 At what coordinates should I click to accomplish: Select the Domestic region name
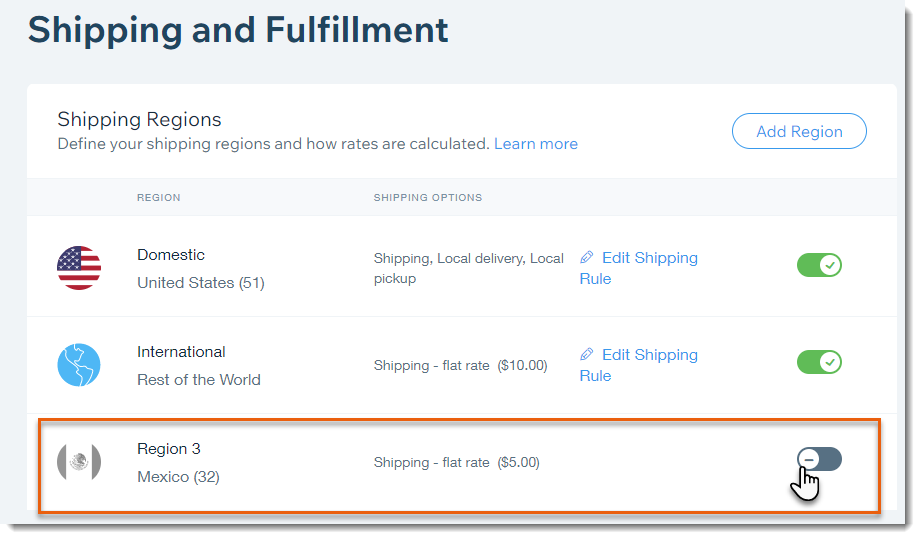tap(171, 255)
